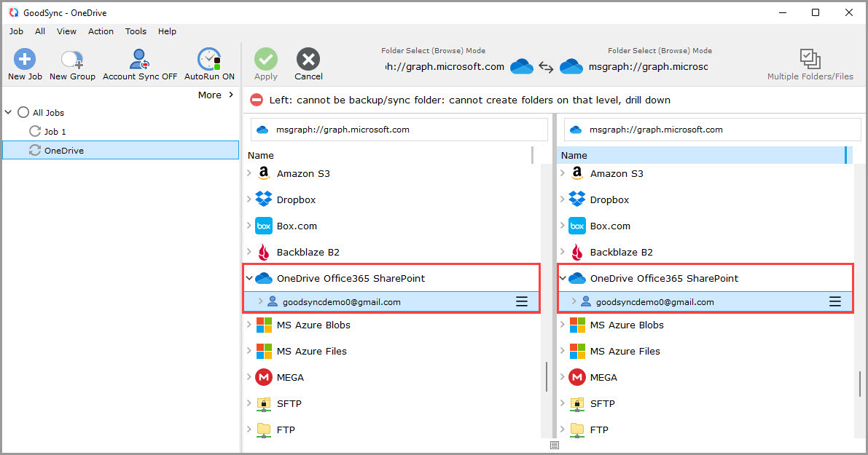Expand left goodsyncdemo0@gmail.com account chevron
Viewport: 868px width, 455px height.
pyautogui.click(x=260, y=301)
